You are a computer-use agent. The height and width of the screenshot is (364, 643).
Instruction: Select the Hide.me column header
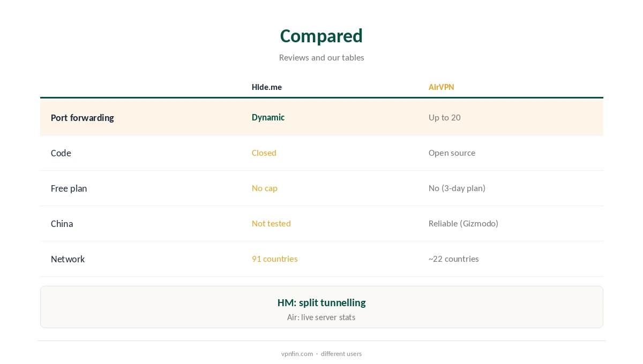point(267,87)
